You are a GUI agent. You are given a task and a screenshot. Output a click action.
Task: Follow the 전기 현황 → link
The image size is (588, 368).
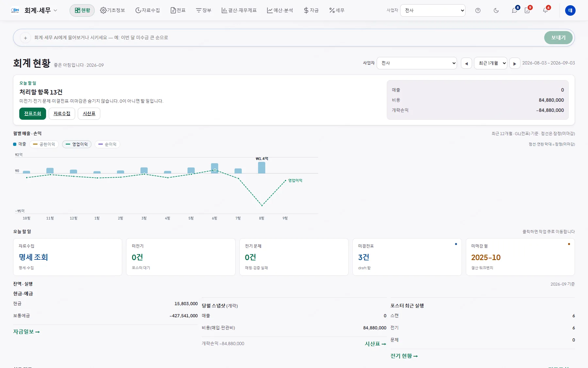404,356
